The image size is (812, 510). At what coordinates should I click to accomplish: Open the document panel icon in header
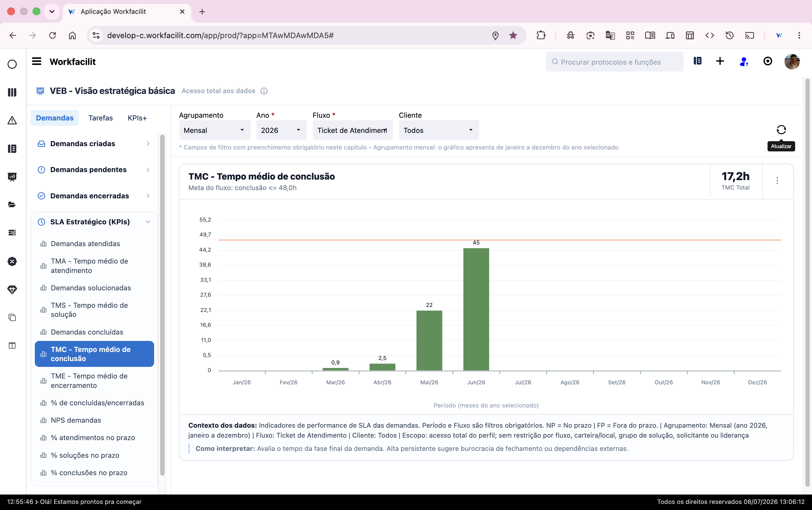697,61
